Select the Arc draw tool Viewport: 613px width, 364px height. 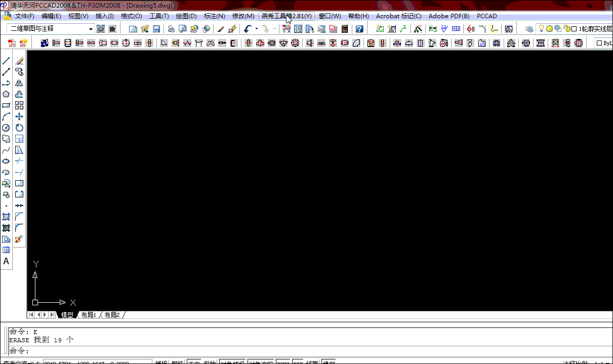coord(6,116)
